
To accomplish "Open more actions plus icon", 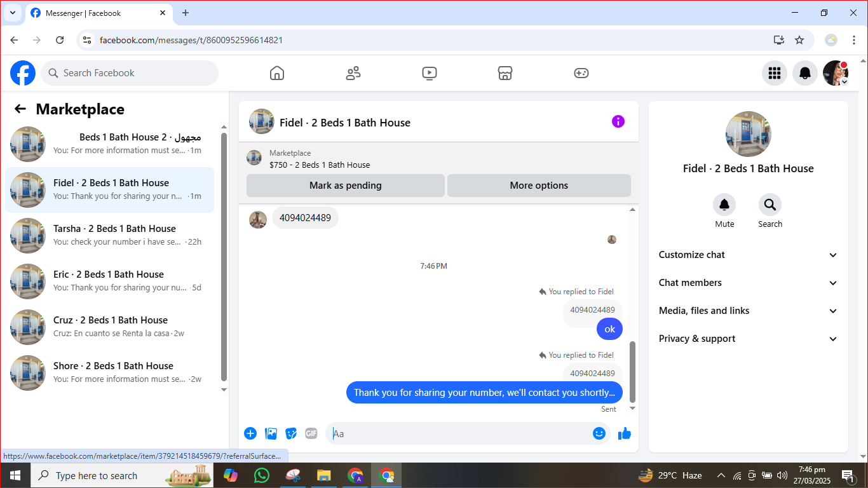I will click(x=250, y=433).
